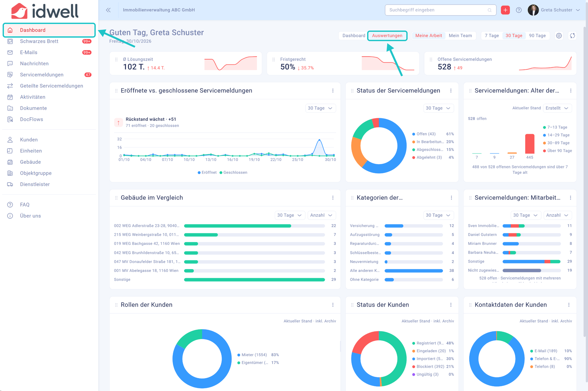Open Servicemeldungen in the sidebar

[49, 75]
